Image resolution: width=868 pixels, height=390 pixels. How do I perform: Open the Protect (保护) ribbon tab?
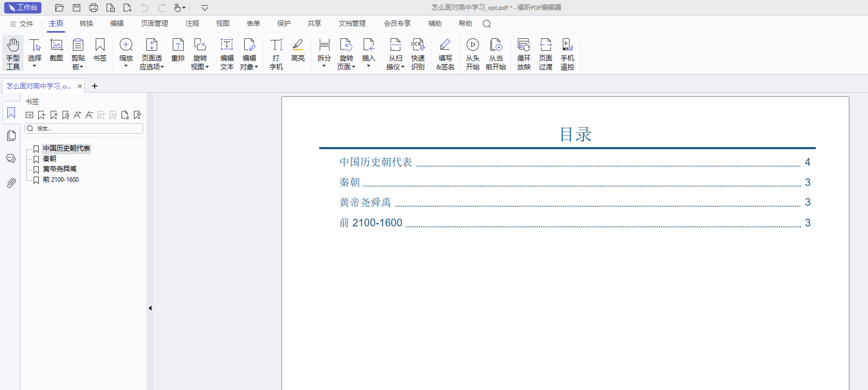[x=284, y=23]
